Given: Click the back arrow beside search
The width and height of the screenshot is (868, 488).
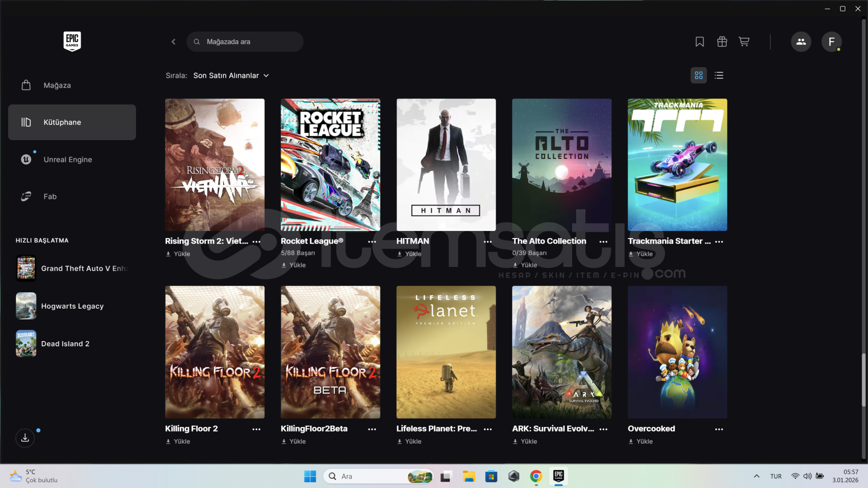Looking at the screenshot, I should 174,42.
